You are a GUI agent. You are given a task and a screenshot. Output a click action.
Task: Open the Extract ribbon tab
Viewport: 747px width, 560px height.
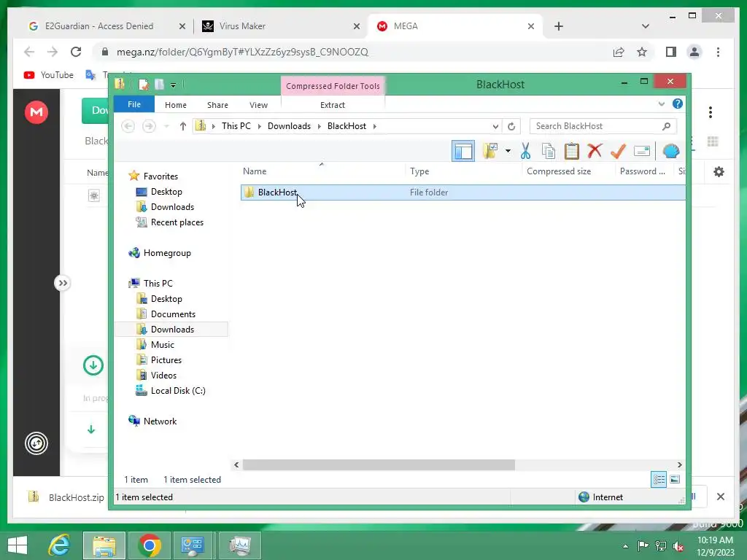click(333, 105)
